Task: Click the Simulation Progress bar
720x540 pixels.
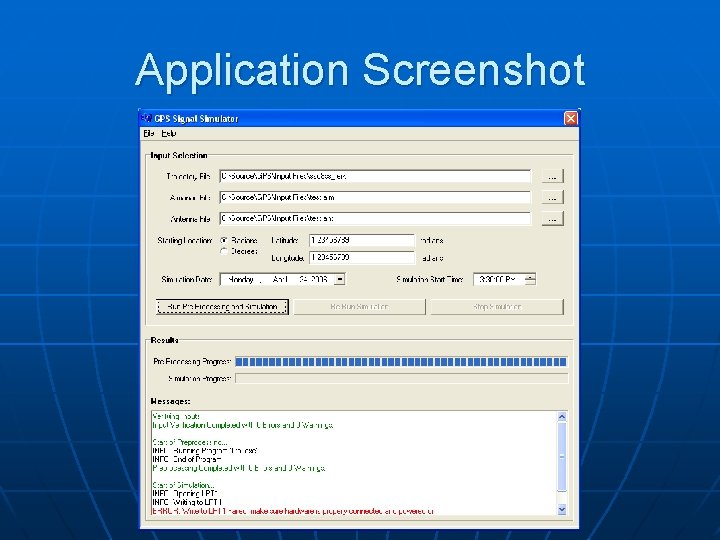Action: pos(401,378)
